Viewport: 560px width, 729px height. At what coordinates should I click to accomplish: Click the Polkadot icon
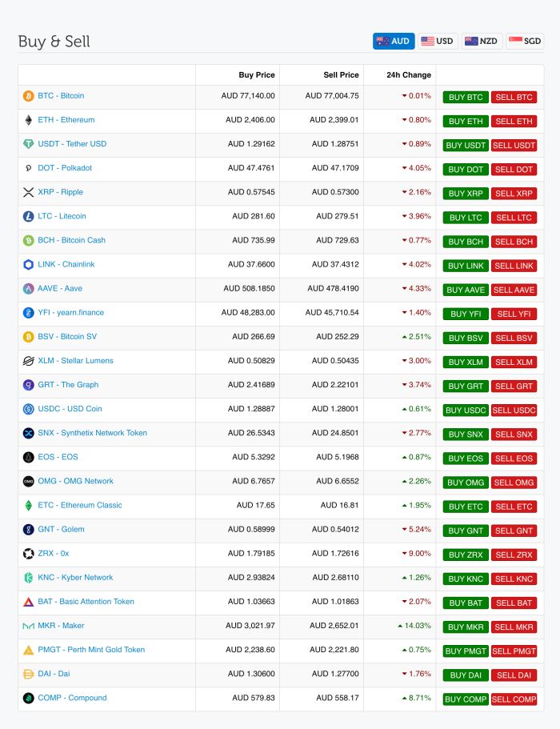(28, 168)
